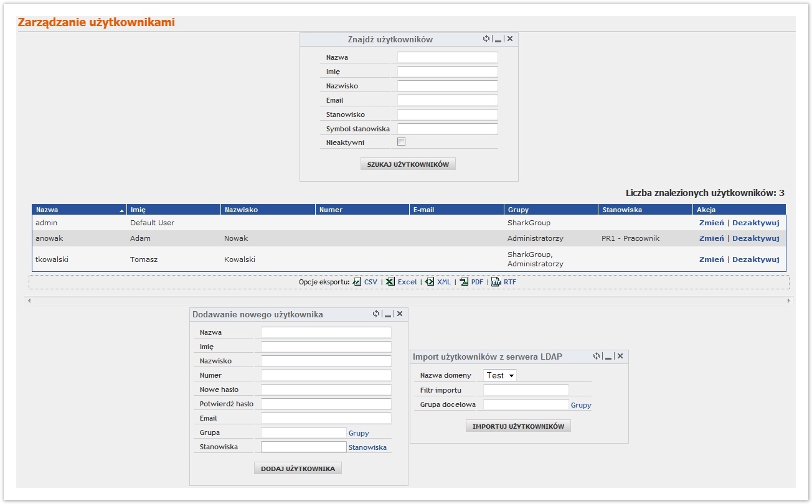Click Zmień link for user anowak
Viewport: 812px width, 504px height.
tap(711, 238)
